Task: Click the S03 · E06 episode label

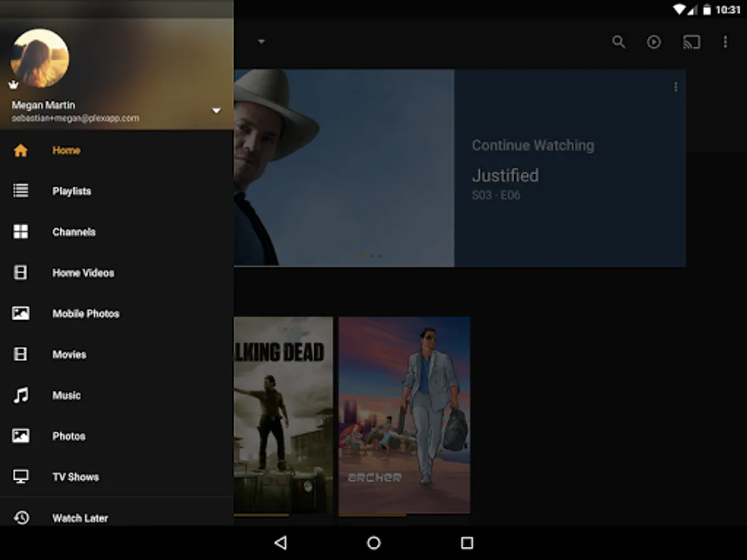Action: [x=496, y=195]
